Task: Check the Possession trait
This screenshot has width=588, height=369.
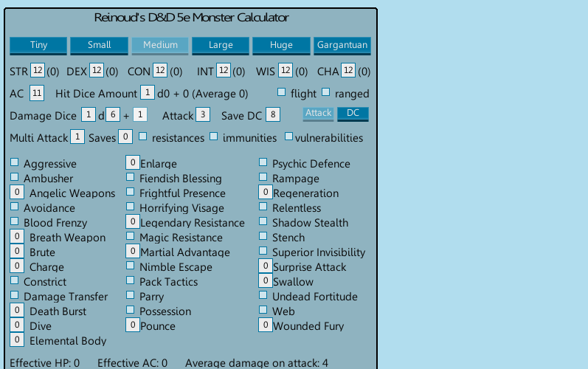Action: coord(130,310)
